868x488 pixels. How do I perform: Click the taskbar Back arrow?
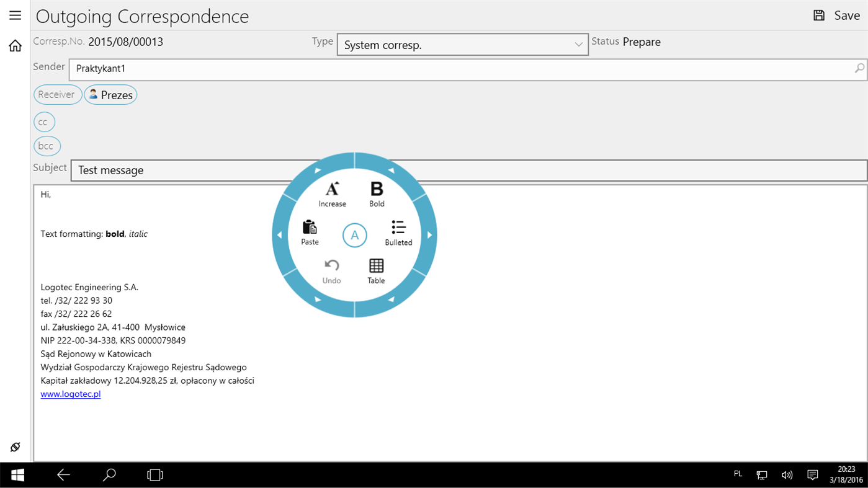pos(63,475)
